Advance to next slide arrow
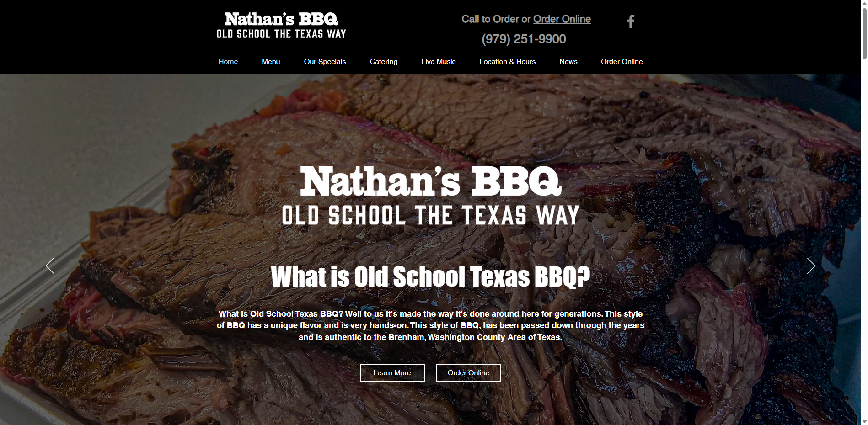 coord(811,266)
